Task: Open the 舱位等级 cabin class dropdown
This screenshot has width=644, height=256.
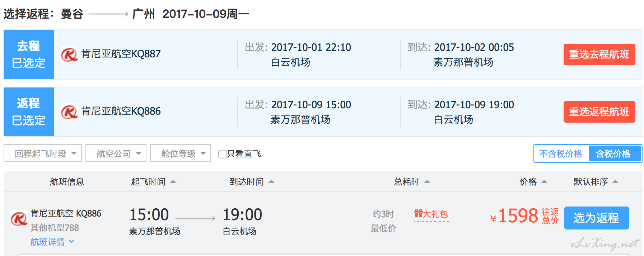Action: (181, 153)
